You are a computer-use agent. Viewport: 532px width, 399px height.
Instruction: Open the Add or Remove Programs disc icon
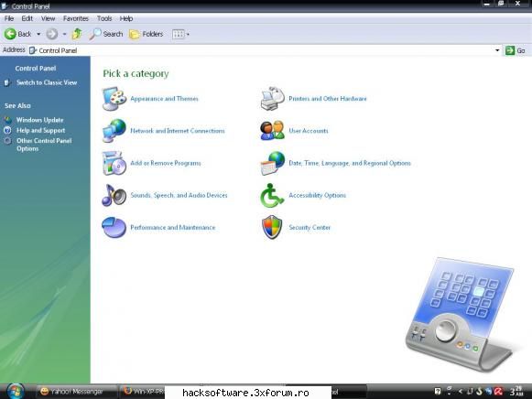pyautogui.click(x=114, y=163)
